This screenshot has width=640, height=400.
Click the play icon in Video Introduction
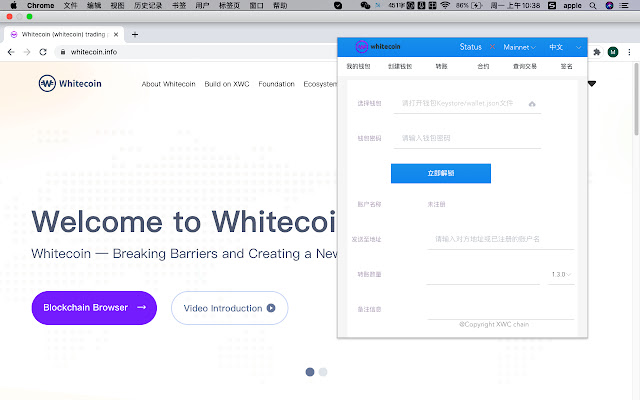[x=271, y=308]
